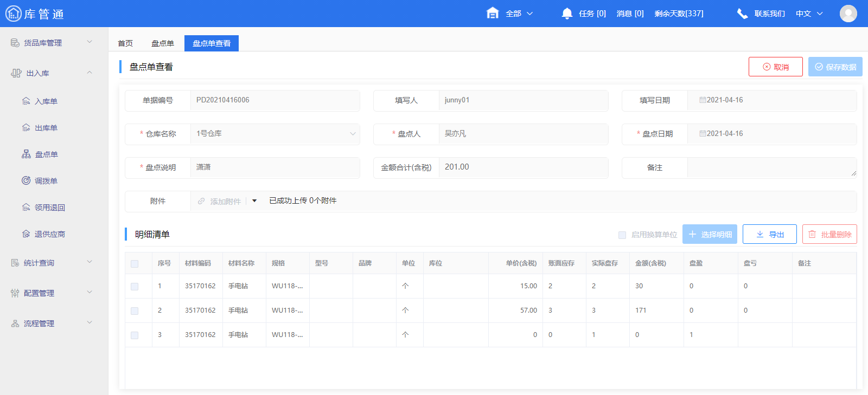Expand the 配置管理 menu chevron
868x395 pixels.
[x=90, y=293]
